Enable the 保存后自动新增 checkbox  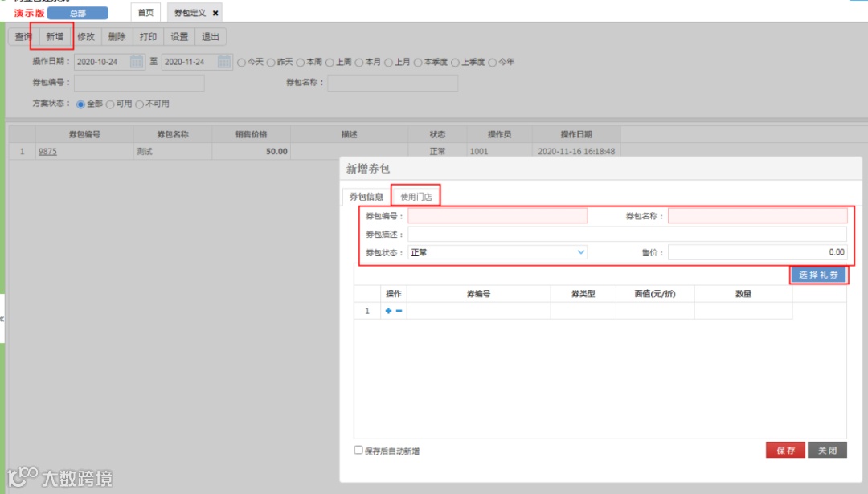pyautogui.click(x=357, y=451)
